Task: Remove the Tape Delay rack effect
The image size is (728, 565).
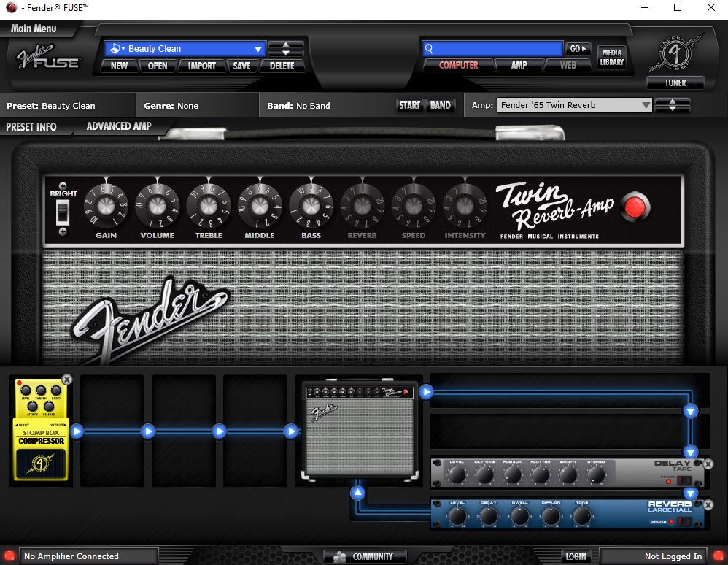Action: 707,464
